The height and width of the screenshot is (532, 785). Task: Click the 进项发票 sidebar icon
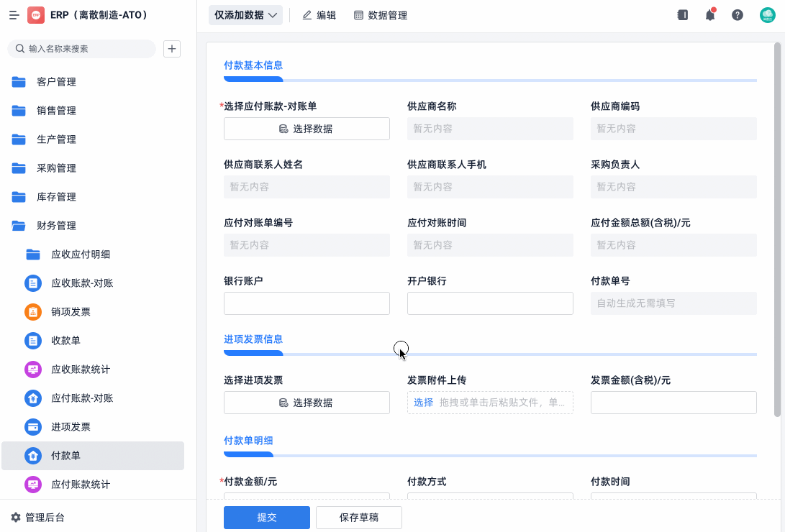[33, 426]
